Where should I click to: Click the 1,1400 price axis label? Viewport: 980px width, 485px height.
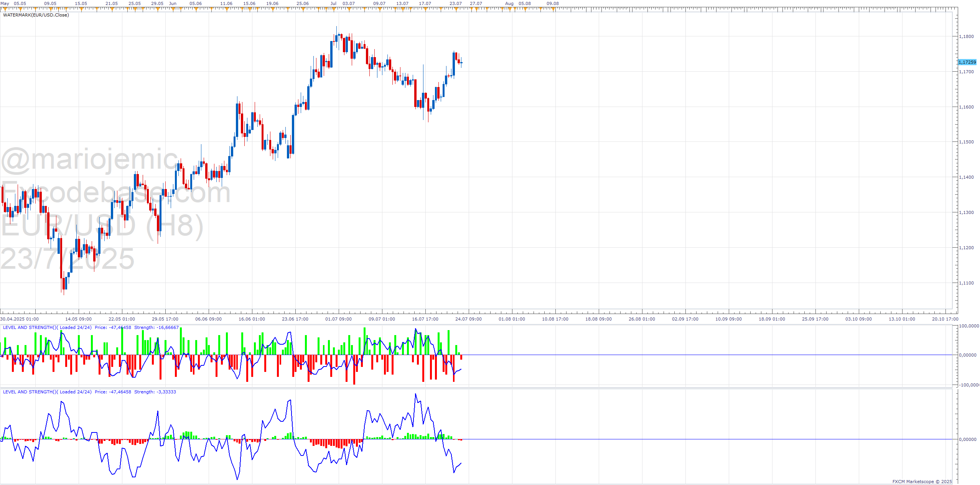[966, 177]
